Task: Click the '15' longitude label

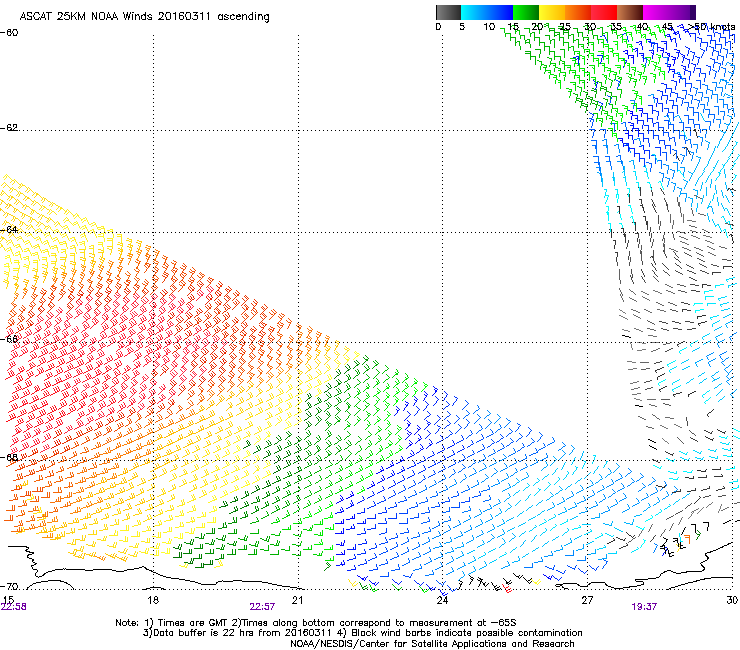Action: point(8,599)
